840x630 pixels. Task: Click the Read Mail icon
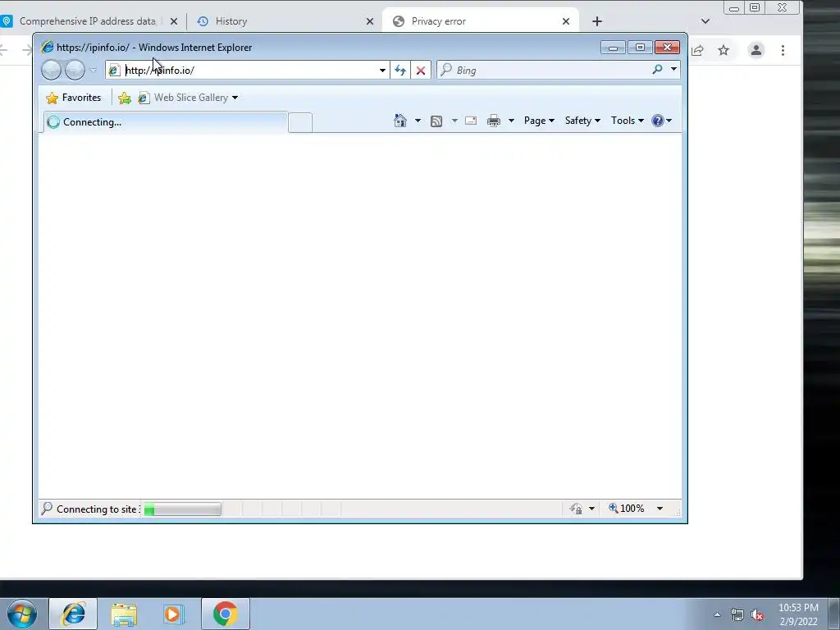pyautogui.click(x=471, y=121)
